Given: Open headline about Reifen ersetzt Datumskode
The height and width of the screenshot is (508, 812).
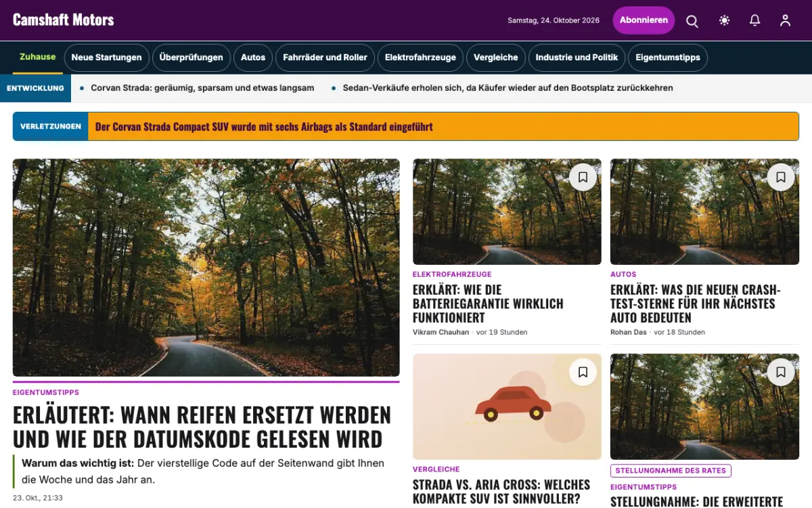Looking at the screenshot, I should pyautogui.click(x=202, y=427).
